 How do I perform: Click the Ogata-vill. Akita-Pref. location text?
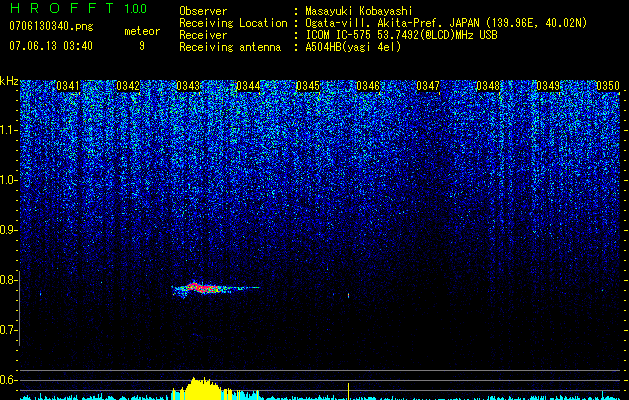pos(446,24)
